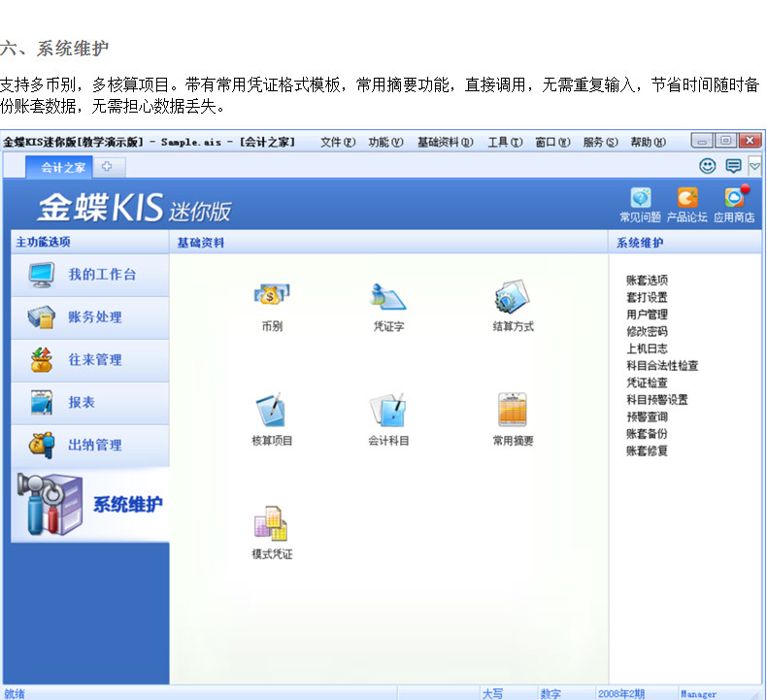
Task: Open the 窗口(W) menu
Action: tap(552, 143)
